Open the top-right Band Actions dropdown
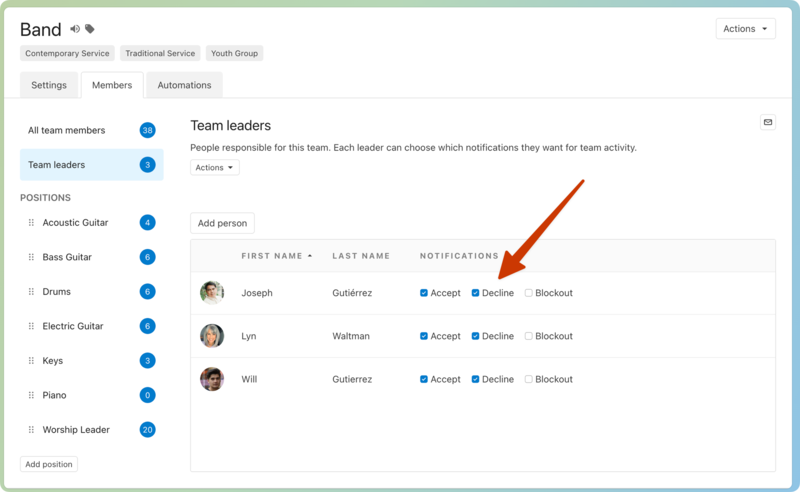The height and width of the screenshot is (492, 800). tap(745, 29)
